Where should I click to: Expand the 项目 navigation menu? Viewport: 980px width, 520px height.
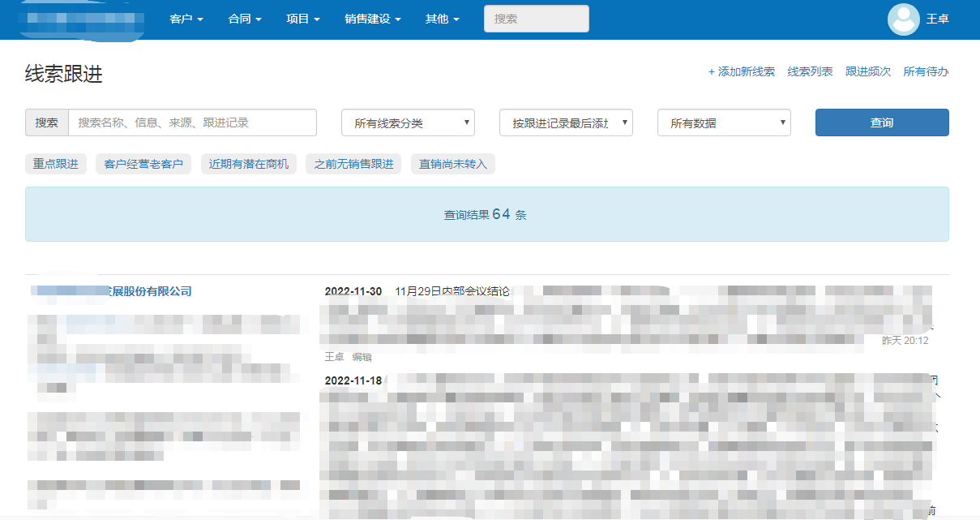[x=303, y=19]
